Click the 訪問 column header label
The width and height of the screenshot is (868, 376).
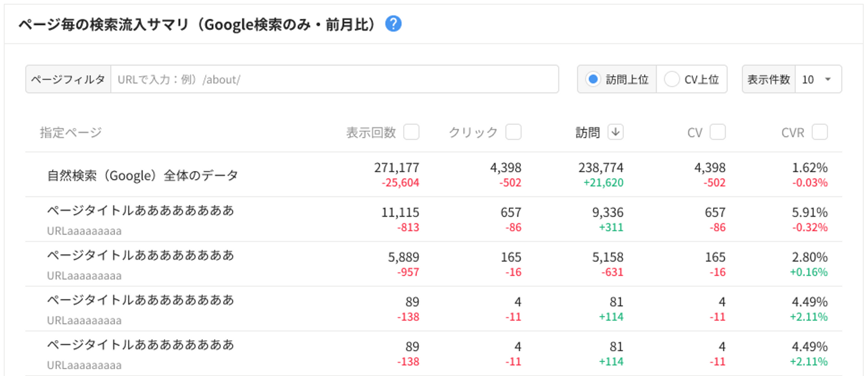pos(587,132)
